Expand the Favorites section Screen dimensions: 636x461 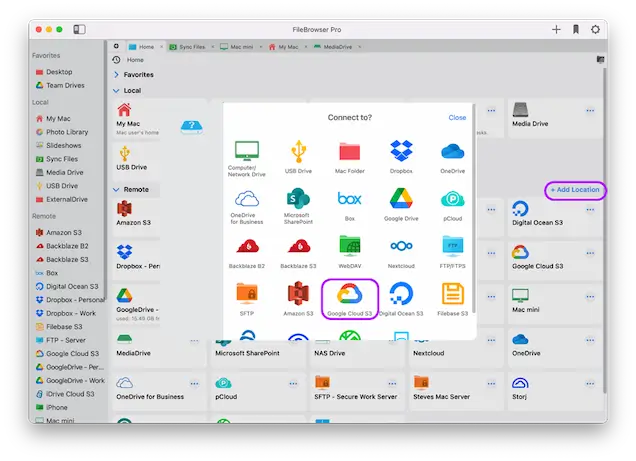116,75
